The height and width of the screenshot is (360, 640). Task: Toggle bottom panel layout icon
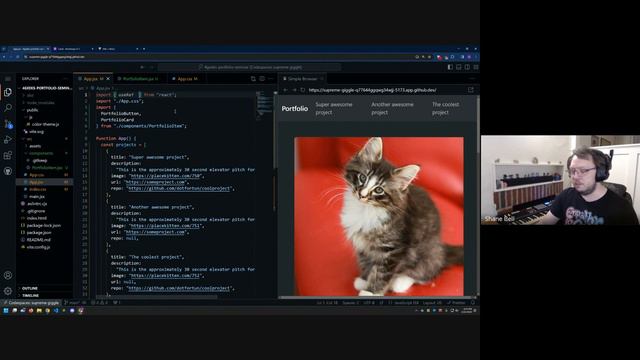coord(459,67)
